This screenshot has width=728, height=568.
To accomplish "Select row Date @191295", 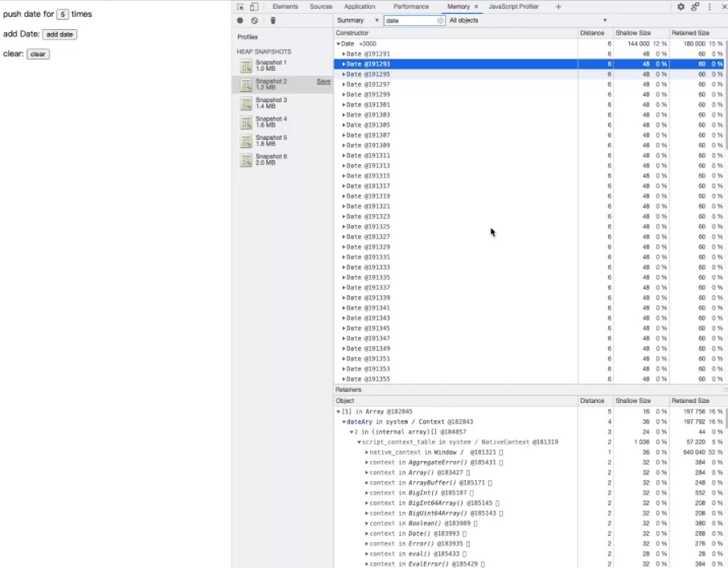I will 529,74.
